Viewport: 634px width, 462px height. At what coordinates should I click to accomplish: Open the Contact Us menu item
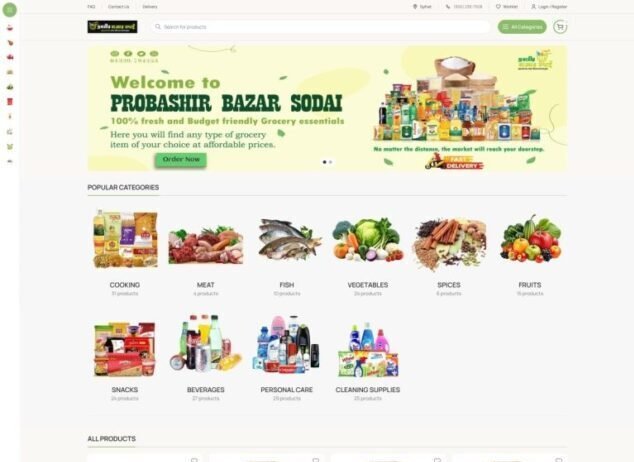pos(118,6)
